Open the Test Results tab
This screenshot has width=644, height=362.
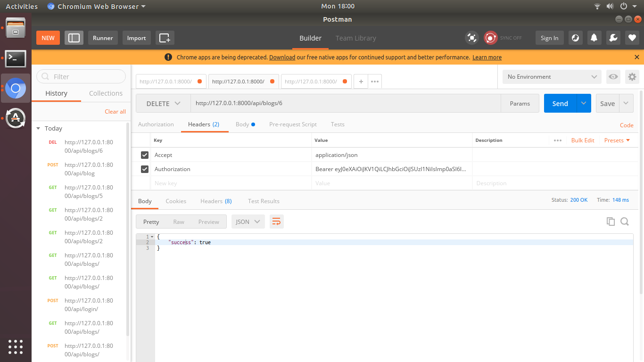[x=264, y=201]
